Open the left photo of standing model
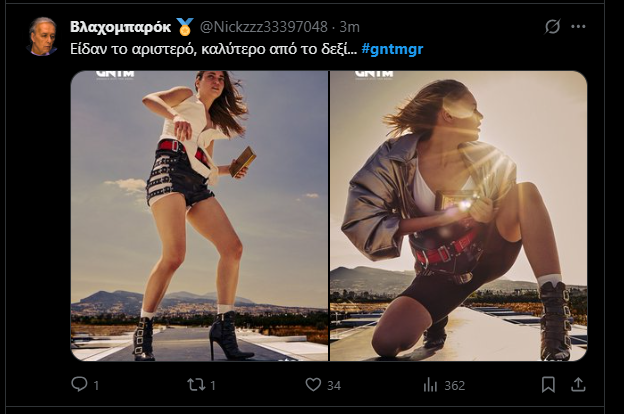624x414 pixels. (x=199, y=215)
